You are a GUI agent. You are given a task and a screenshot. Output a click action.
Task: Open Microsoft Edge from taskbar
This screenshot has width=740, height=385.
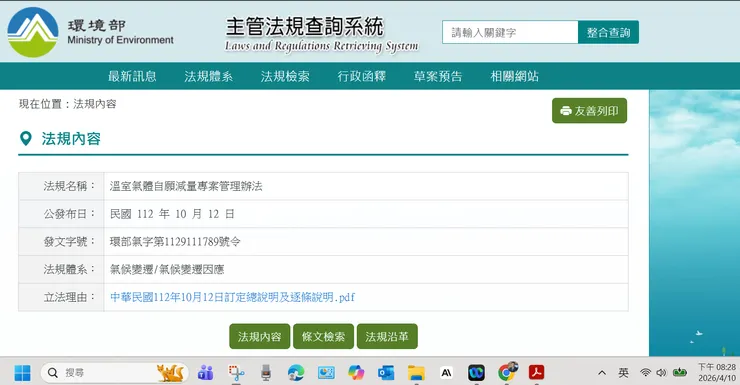pos(296,373)
